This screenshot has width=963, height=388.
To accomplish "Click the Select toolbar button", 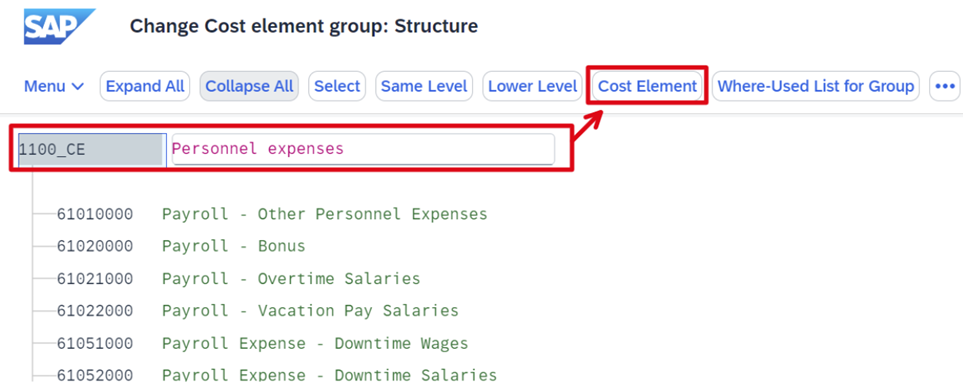I will pyautogui.click(x=337, y=86).
